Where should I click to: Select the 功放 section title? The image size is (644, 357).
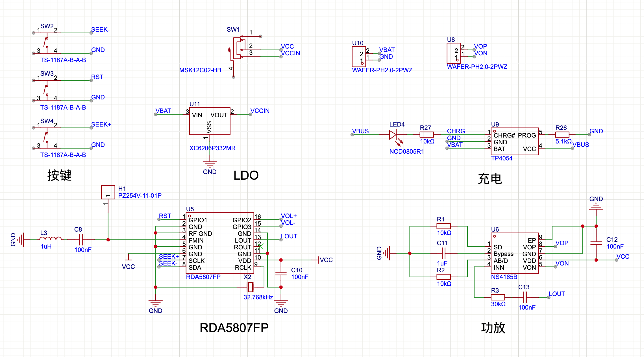pyautogui.click(x=493, y=328)
